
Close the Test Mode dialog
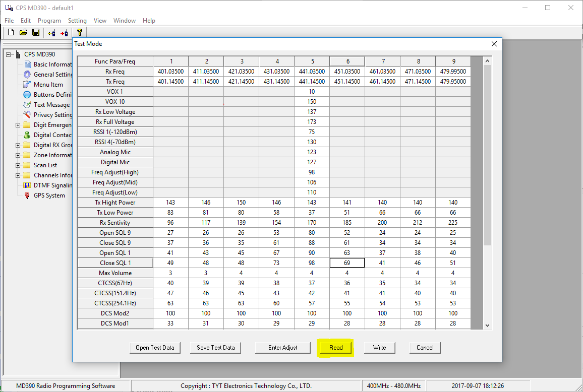point(494,44)
